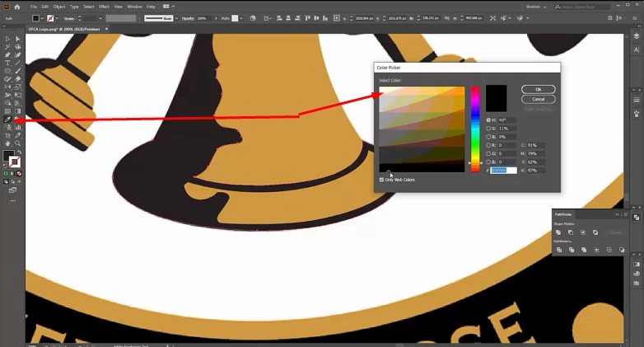This screenshot has height=347, width=644.
Task: Select the Pen tool
Action: [7, 54]
